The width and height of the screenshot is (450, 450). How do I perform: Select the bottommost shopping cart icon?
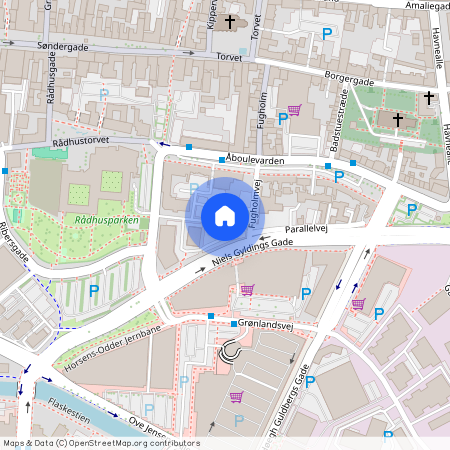[x=237, y=397]
